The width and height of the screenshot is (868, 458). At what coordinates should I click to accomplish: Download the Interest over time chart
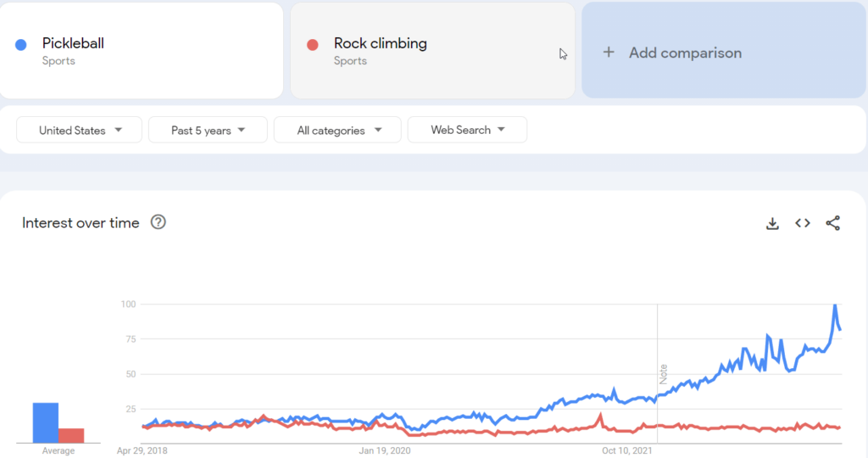[772, 223]
